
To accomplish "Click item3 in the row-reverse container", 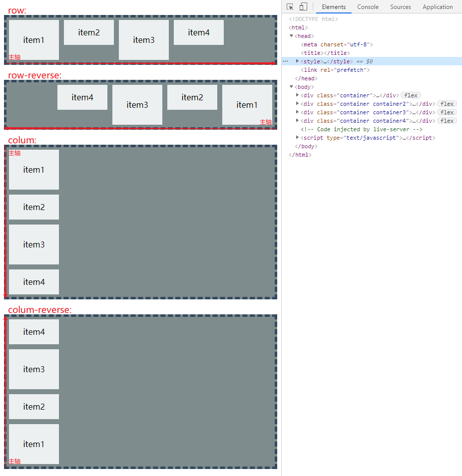I will click(137, 105).
